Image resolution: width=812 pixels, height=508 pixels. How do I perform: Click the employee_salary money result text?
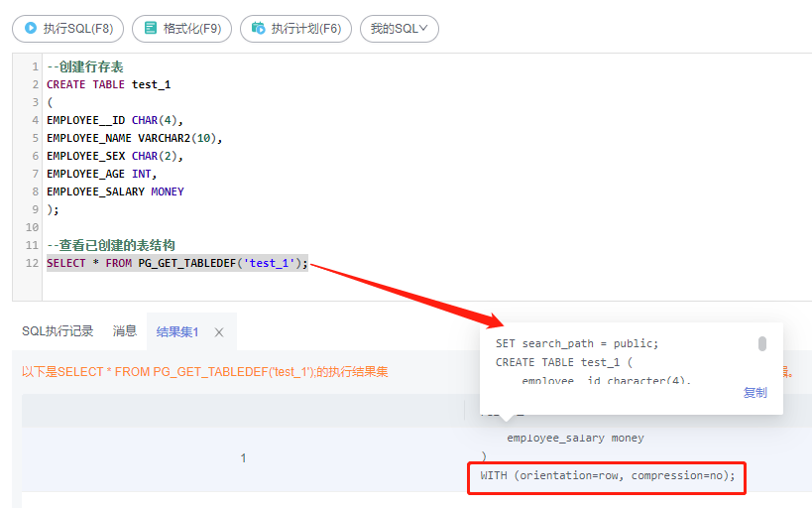tap(575, 438)
